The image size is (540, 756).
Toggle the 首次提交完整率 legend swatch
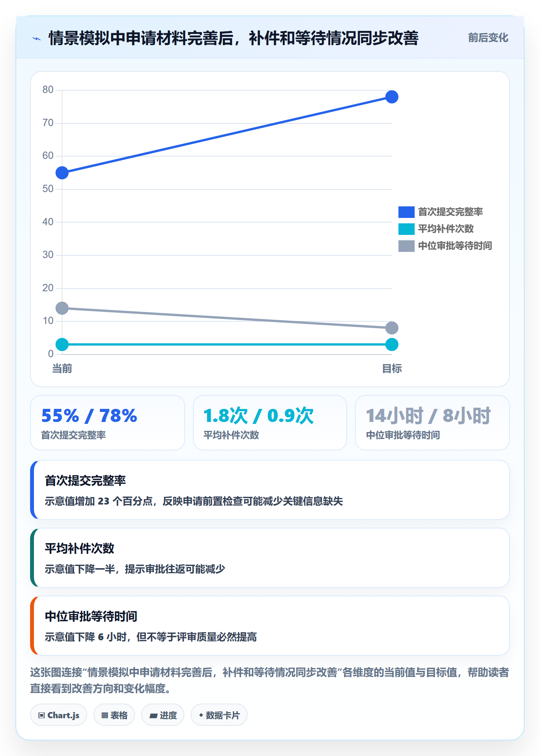tap(406, 212)
